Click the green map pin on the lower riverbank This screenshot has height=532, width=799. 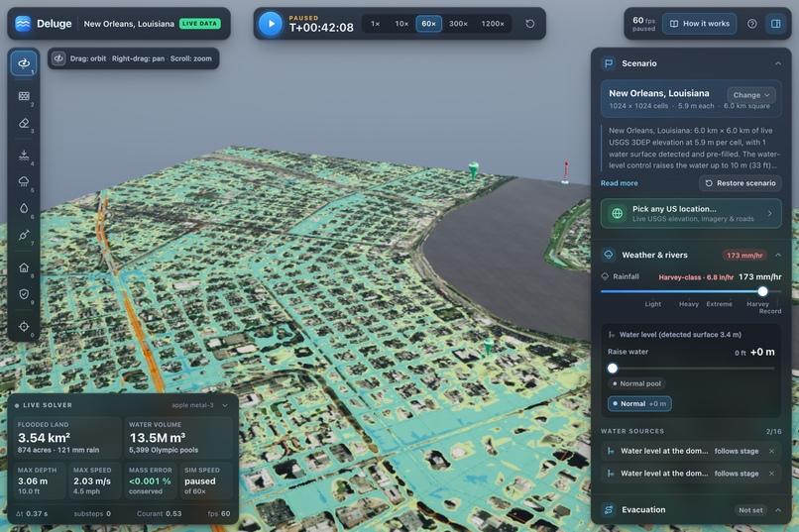pyautogui.click(x=489, y=346)
